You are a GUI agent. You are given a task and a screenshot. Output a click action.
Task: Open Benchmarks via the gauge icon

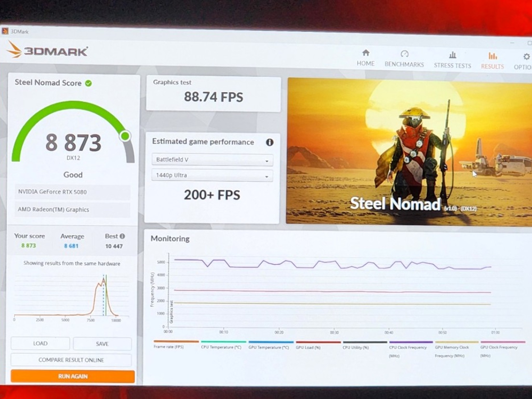[x=404, y=54]
